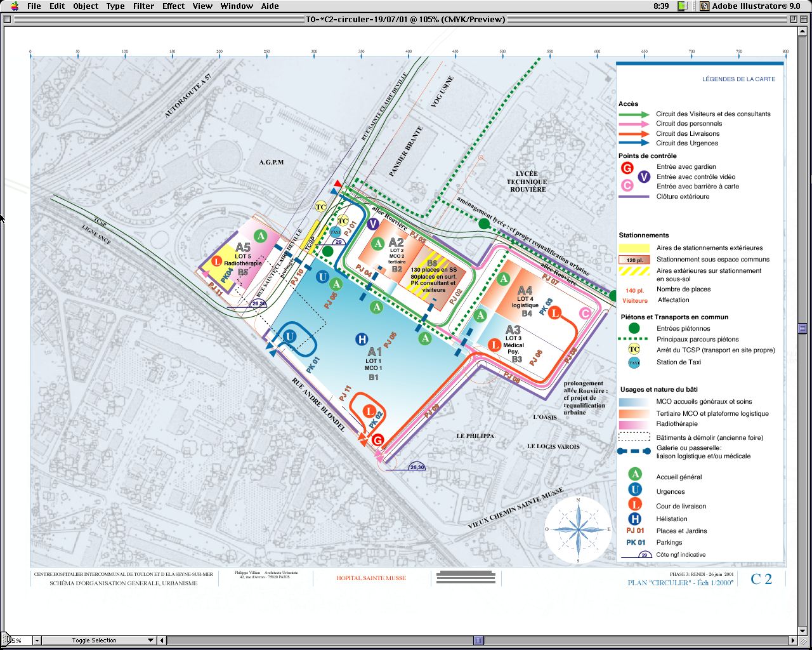Click the window resize grip in the corner
Viewport: 812px width, 650px height.
(804, 640)
